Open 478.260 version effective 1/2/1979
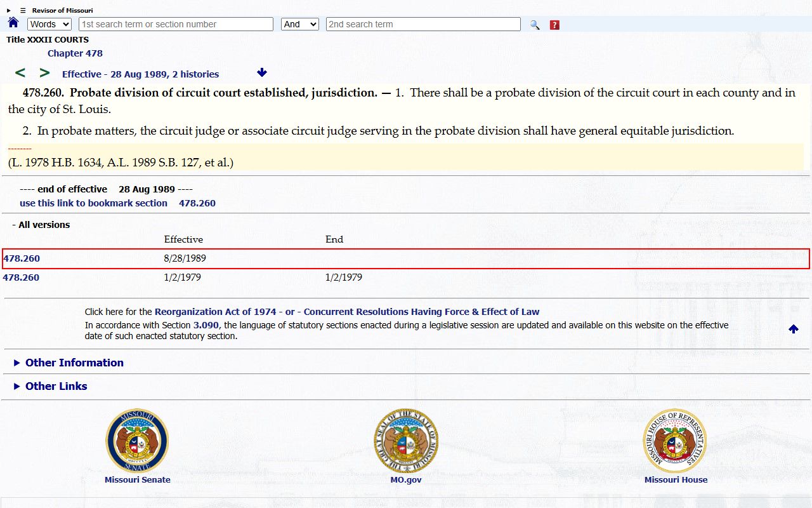812x508 pixels. [21, 277]
